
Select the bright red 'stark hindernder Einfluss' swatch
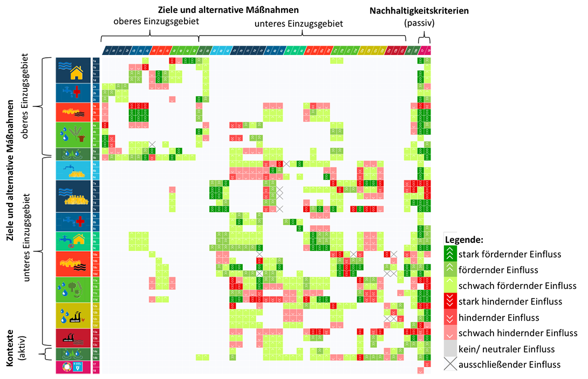click(x=447, y=301)
